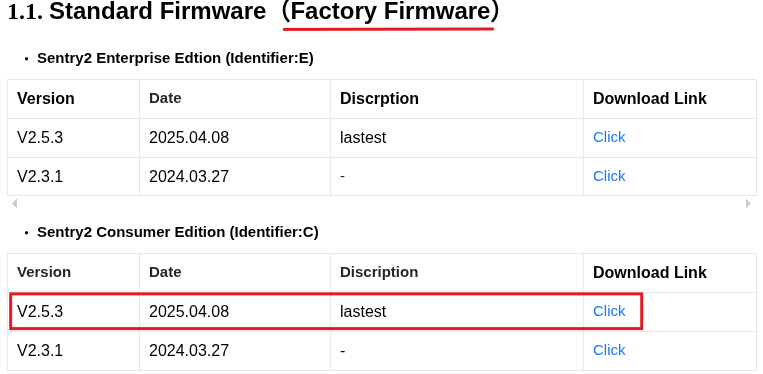Click the 2024.03.27 date in the Enterprise table
Image resolution: width=763 pixels, height=374 pixels.
189,176
